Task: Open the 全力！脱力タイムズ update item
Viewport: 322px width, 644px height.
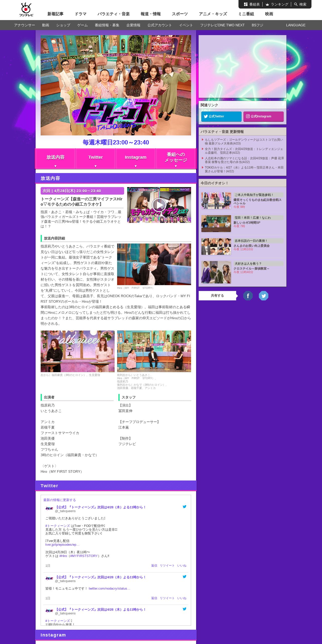Action: tap(244, 151)
